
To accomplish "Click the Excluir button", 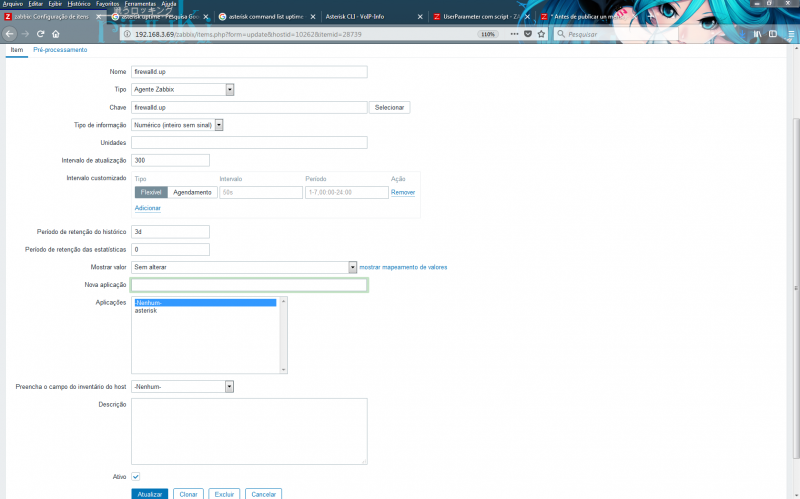I will [x=224, y=494].
